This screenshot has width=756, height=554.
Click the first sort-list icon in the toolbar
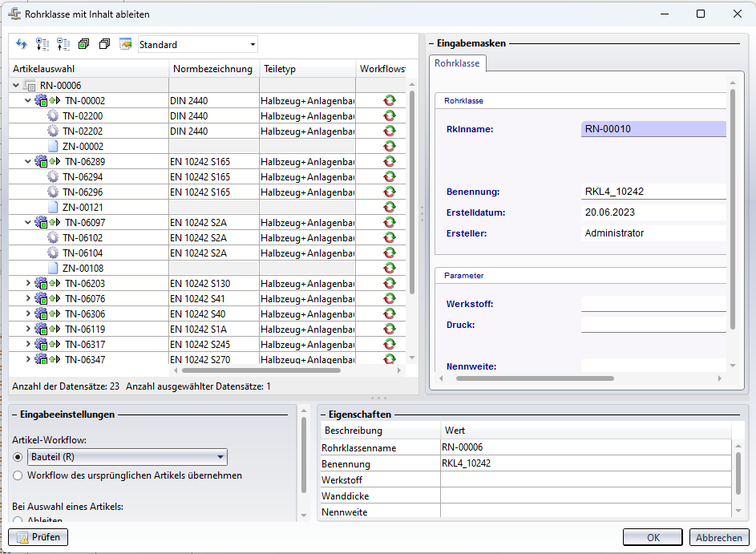[x=43, y=44]
